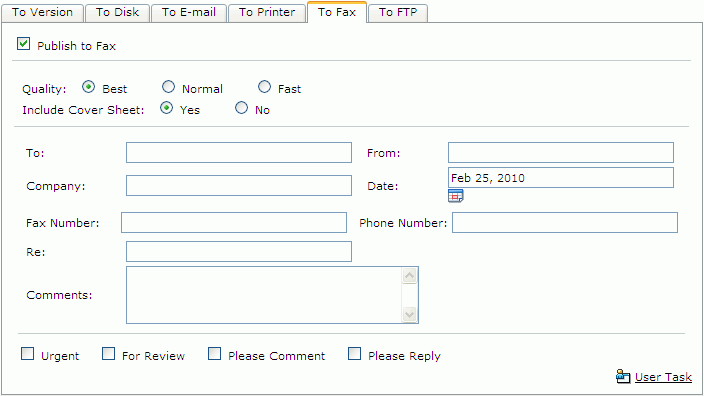
Task: Click the Comments scrollbar up arrow
Action: (x=409, y=276)
